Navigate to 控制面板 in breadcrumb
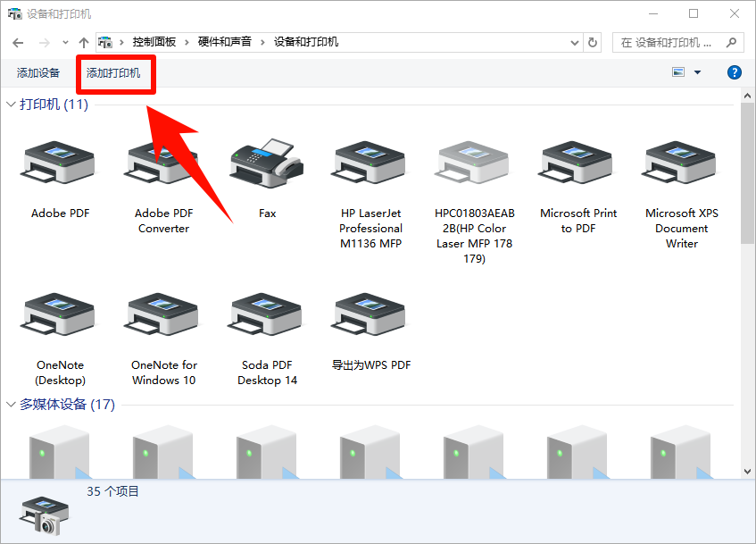Screen dimensions: 756x544 (154, 42)
